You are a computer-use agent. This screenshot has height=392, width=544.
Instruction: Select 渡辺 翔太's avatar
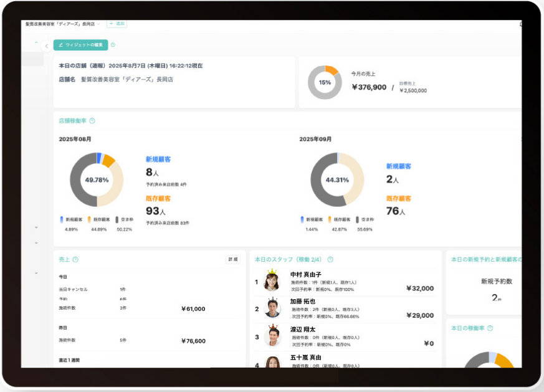coord(272,336)
